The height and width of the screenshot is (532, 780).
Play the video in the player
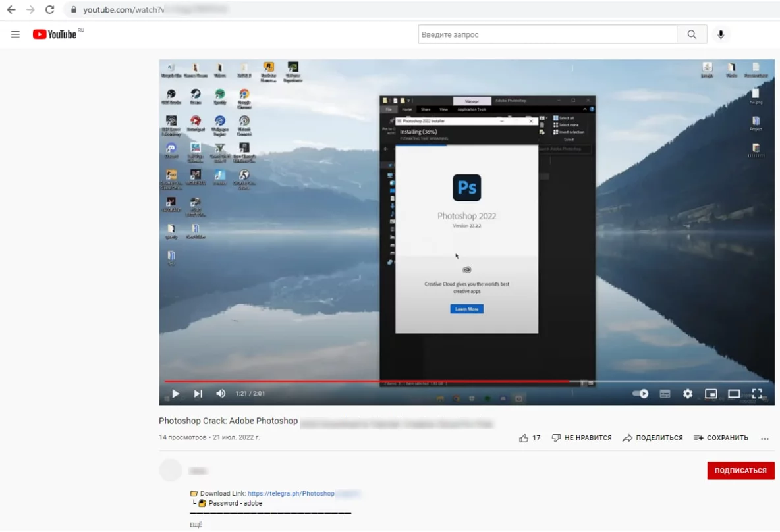tap(175, 394)
